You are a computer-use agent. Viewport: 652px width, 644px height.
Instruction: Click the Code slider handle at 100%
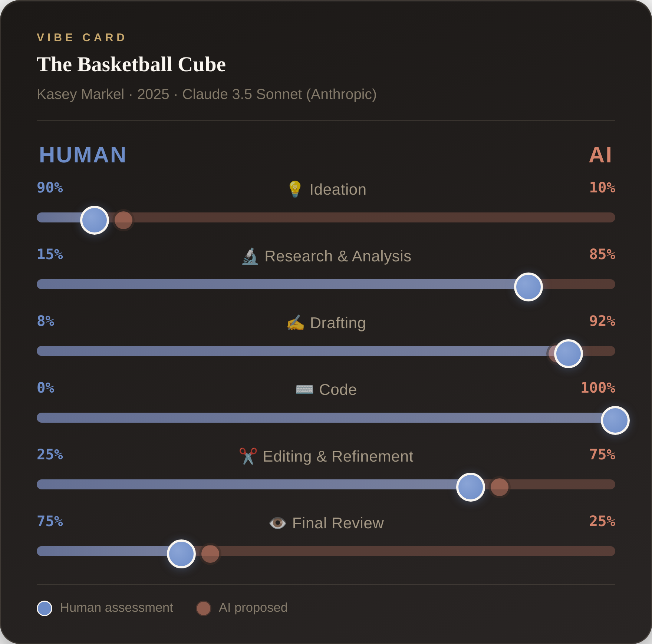[615, 420]
